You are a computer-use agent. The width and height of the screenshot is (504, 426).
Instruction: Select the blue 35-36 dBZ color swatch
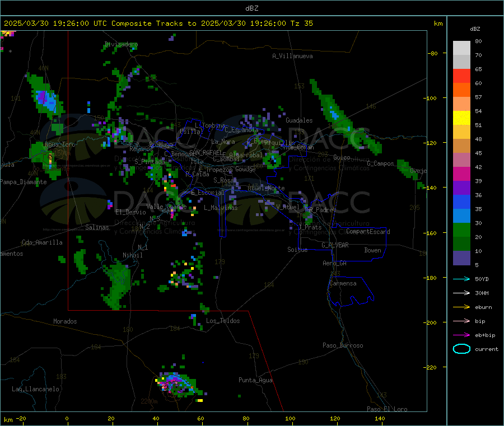pos(461,202)
